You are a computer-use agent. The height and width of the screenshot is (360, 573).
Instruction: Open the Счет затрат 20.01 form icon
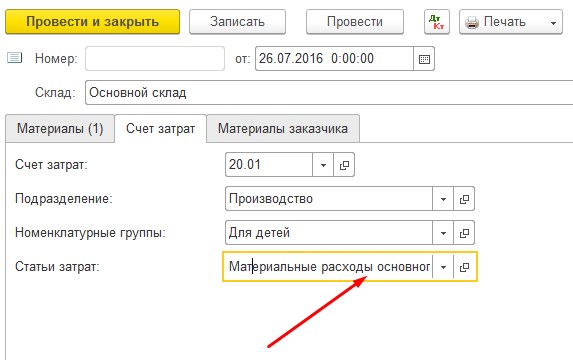click(x=344, y=165)
